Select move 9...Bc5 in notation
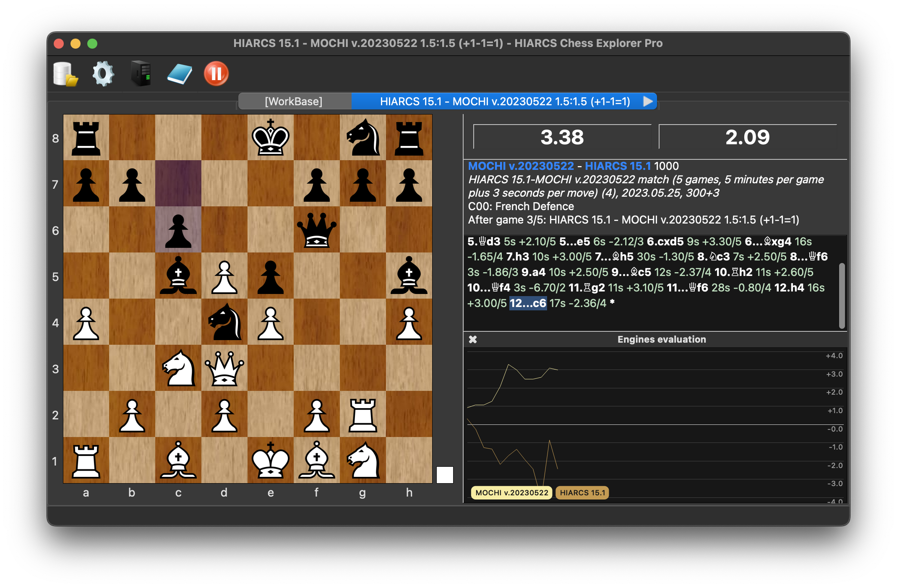The width and height of the screenshot is (897, 588). [631, 272]
